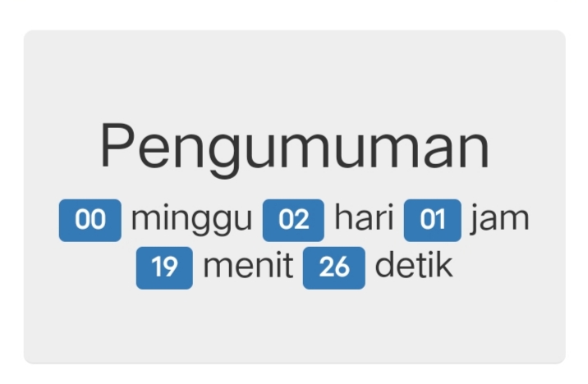Click the 19 minutes countdown badge
Screen dimensions: 588x384
[x=164, y=267]
